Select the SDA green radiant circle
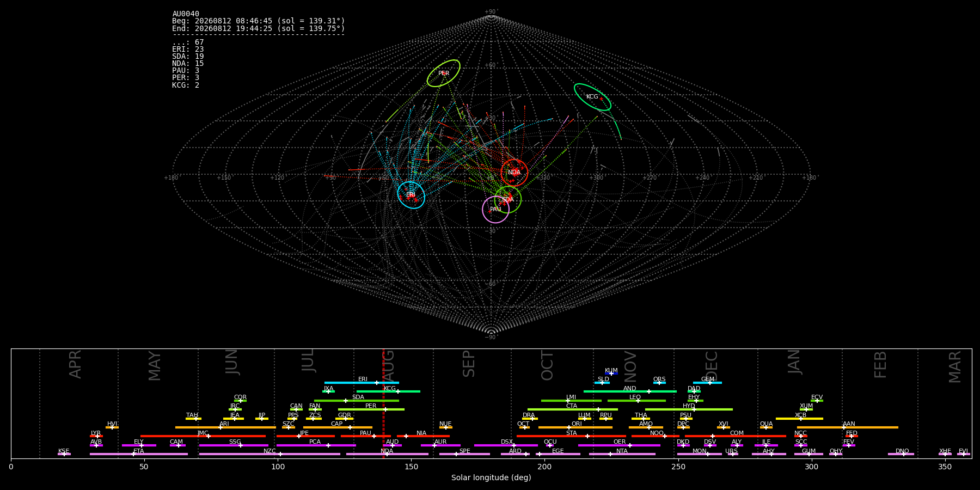This screenshot has height=490, width=980. click(x=508, y=199)
